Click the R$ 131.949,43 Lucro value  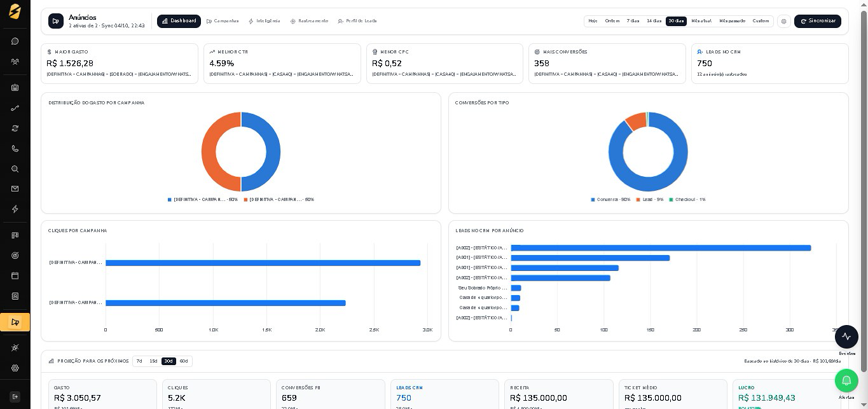pyautogui.click(x=767, y=398)
